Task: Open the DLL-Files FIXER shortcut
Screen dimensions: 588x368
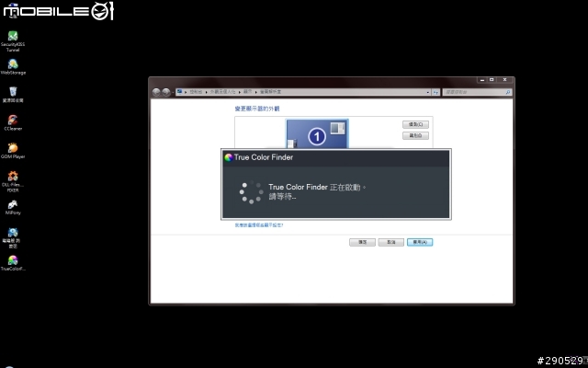Action: coord(13,181)
